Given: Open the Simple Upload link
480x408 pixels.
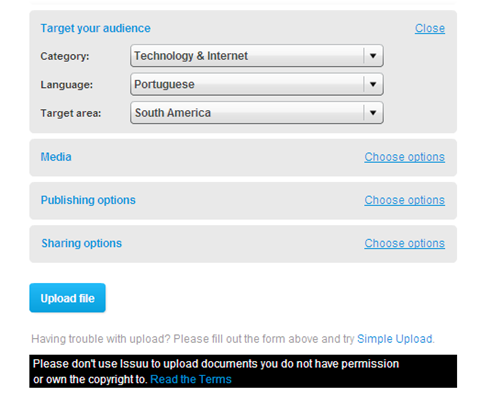Looking at the screenshot, I should pyautogui.click(x=395, y=339).
